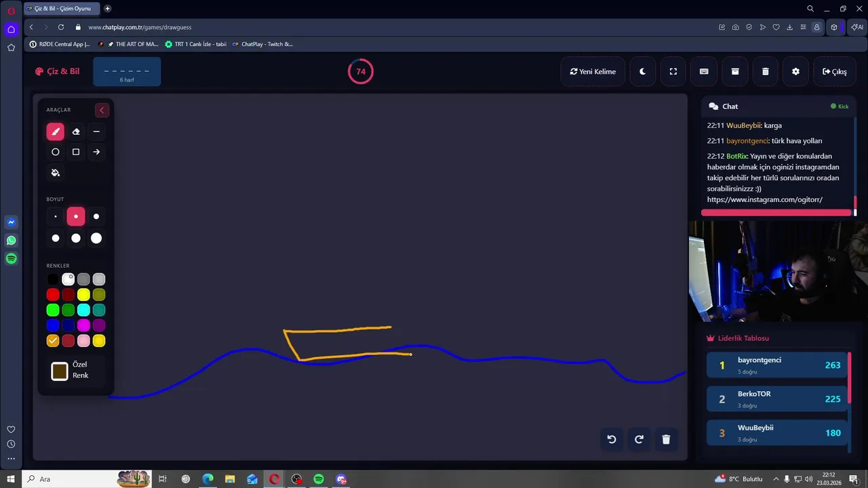Click the Çıkış exit button

[834, 71]
